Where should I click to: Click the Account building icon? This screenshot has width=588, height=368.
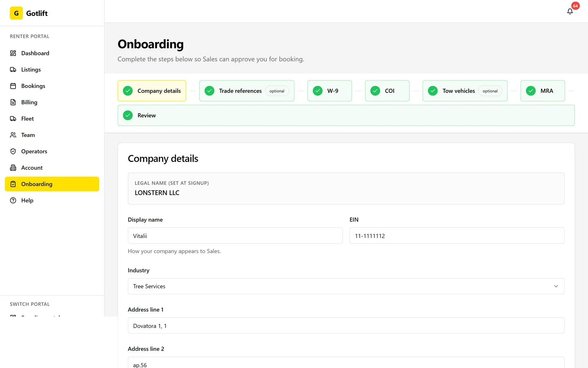coord(13,168)
